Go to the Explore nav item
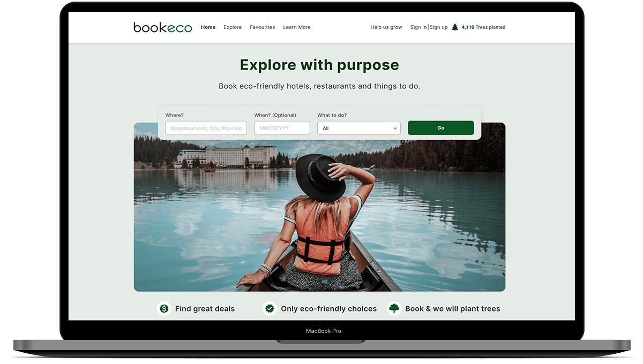 pyautogui.click(x=233, y=27)
